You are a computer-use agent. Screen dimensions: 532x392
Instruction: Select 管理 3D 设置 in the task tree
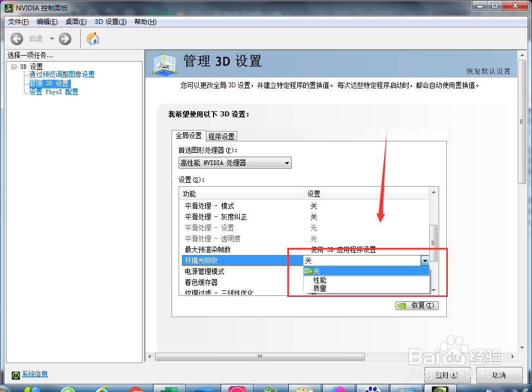50,83
